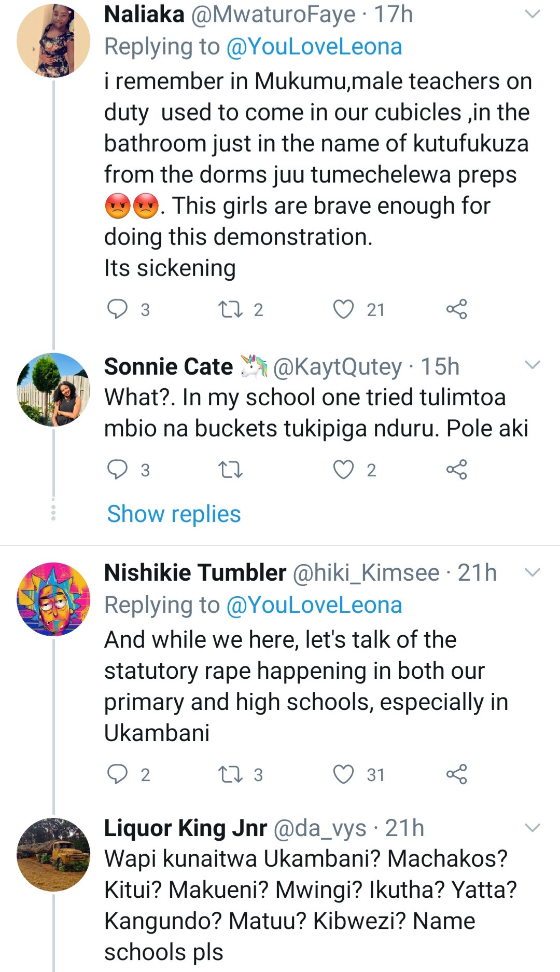
Task: Open reply on Sonnie Cate's tweet
Action: coord(117,470)
